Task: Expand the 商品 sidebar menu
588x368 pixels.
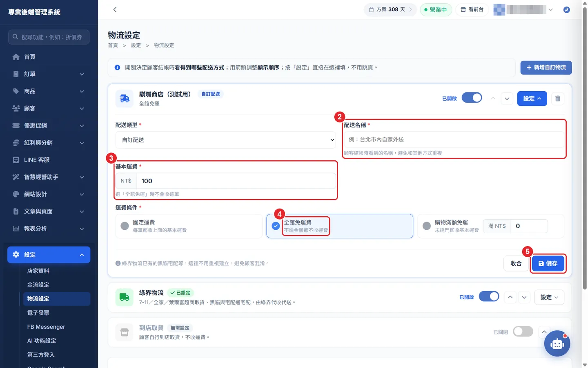Action: 49,91
